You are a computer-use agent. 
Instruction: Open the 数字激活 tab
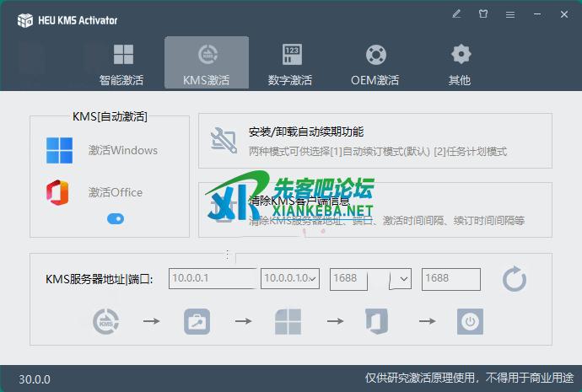[x=290, y=64]
